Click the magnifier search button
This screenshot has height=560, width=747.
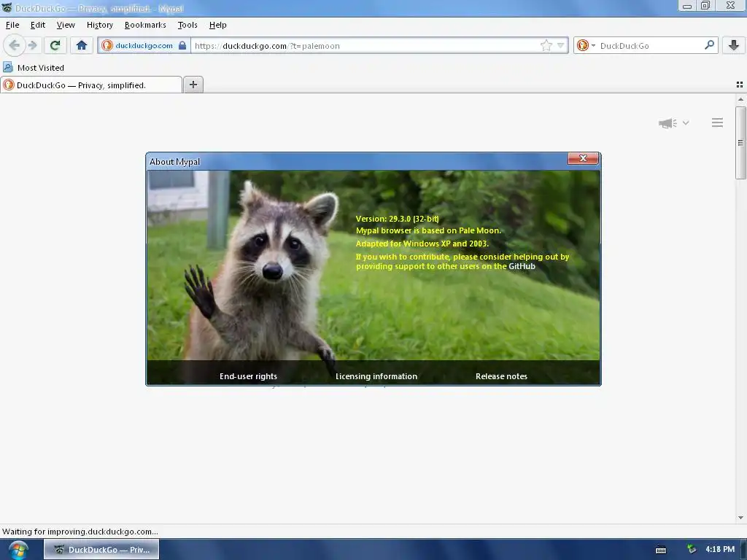click(709, 45)
